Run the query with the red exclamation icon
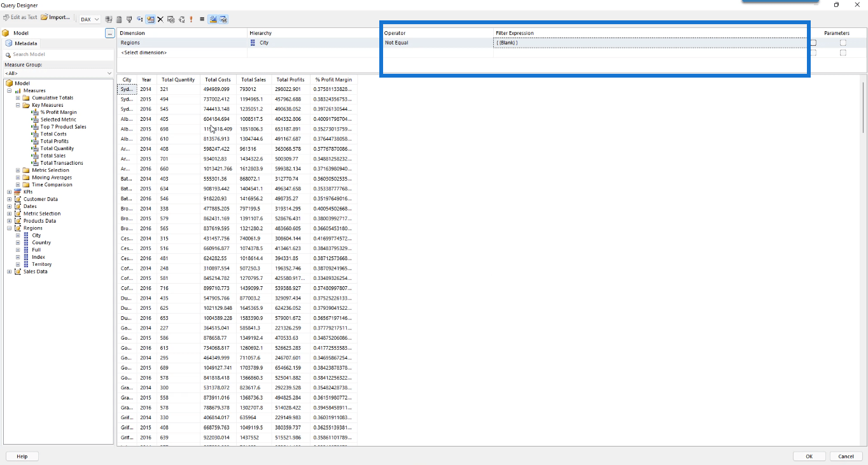Viewport: 868px width, 465px height. 191,19
